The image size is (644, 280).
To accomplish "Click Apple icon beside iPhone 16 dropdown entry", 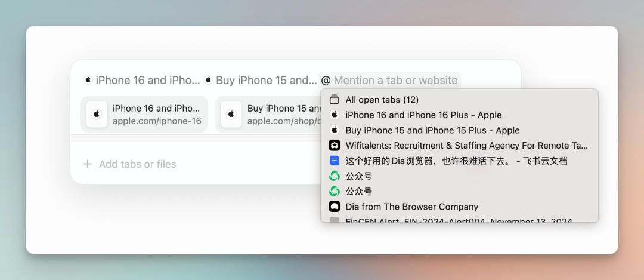I will click(x=335, y=115).
